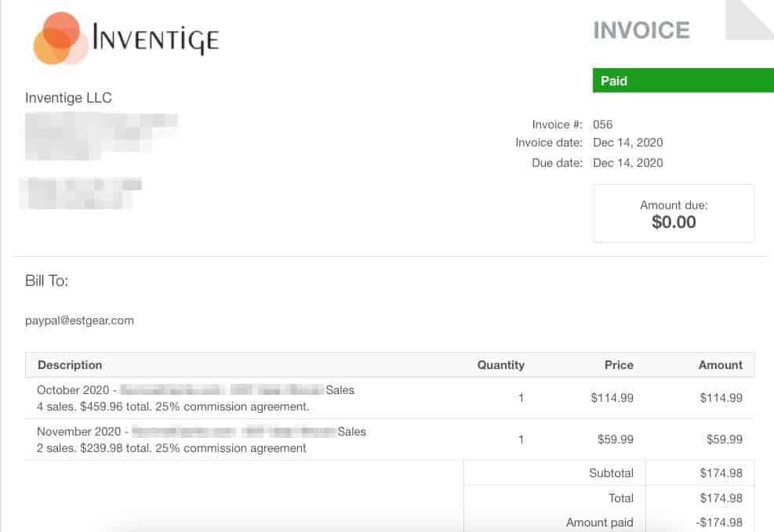The height and width of the screenshot is (532, 774).
Task: Click the Description column header
Action: (x=70, y=365)
